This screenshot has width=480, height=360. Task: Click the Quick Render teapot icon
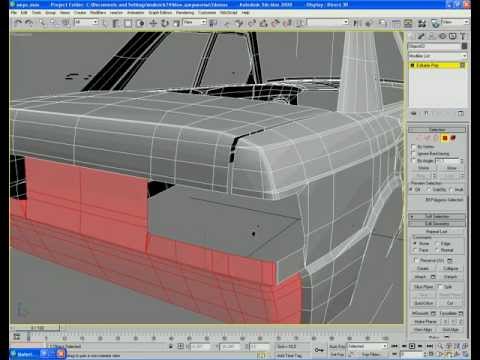point(436,23)
